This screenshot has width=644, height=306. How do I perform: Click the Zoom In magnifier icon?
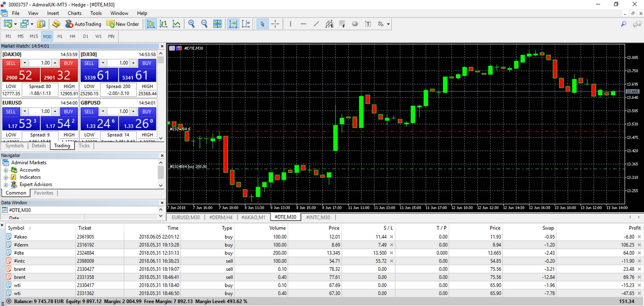[191, 24]
